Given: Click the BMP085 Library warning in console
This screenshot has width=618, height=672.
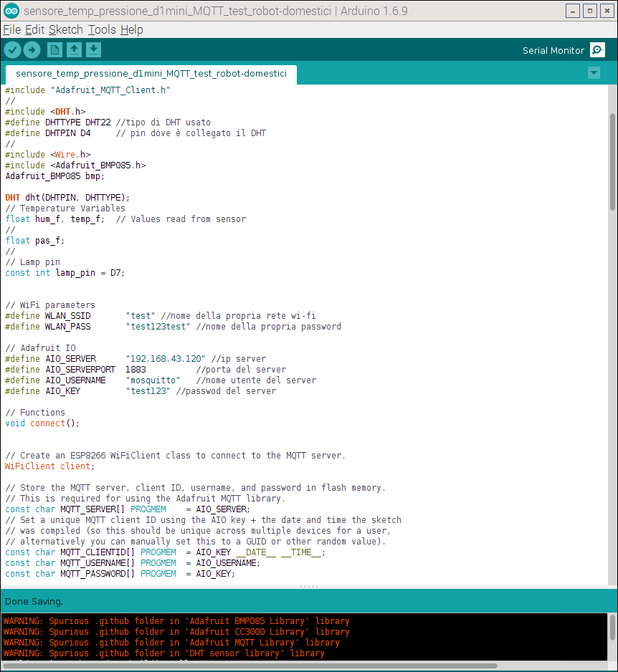Looking at the screenshot, I should click(x=176, y=621).
